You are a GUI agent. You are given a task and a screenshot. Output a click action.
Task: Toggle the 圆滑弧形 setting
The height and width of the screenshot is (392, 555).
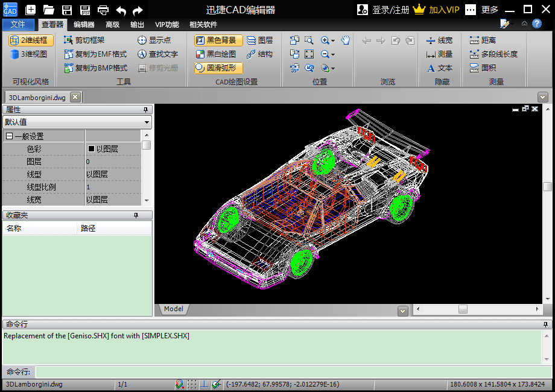(x=218, y=68)
